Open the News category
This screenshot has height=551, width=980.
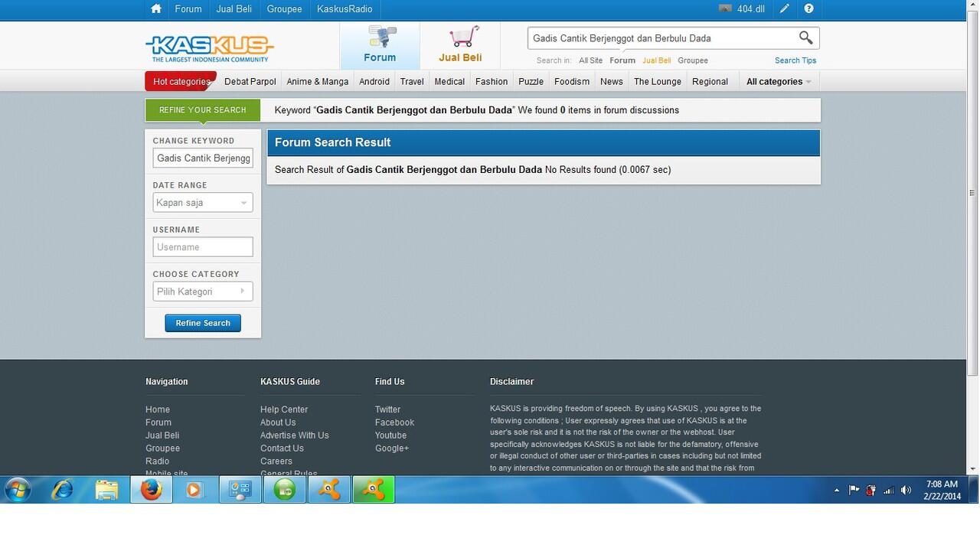pos(612,81)
